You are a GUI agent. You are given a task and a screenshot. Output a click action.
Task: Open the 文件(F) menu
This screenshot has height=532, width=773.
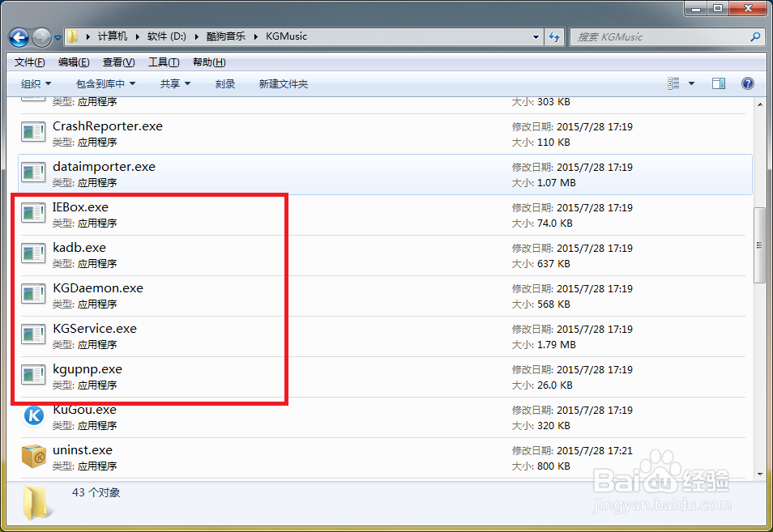pos(30,62)
